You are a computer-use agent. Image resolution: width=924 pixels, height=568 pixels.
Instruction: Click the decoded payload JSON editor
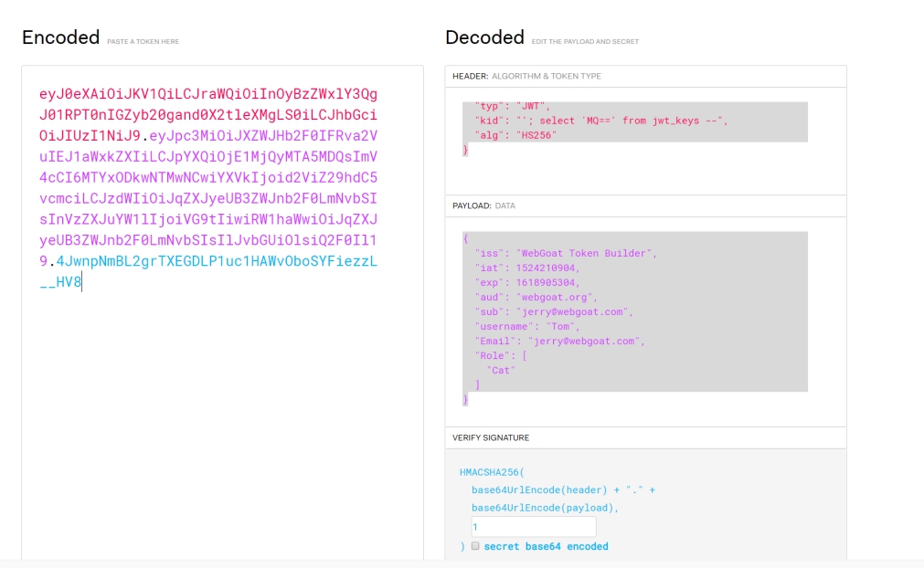(x=634, y=319)
